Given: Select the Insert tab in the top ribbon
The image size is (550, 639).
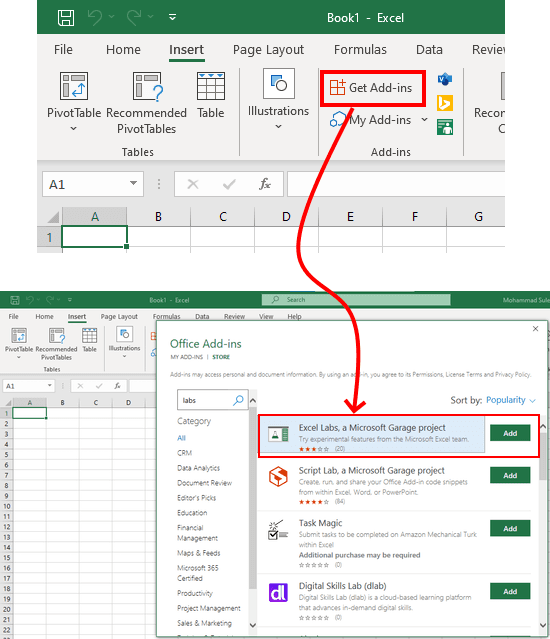Looking at the screenshot, I should click(x=186, y=50).
